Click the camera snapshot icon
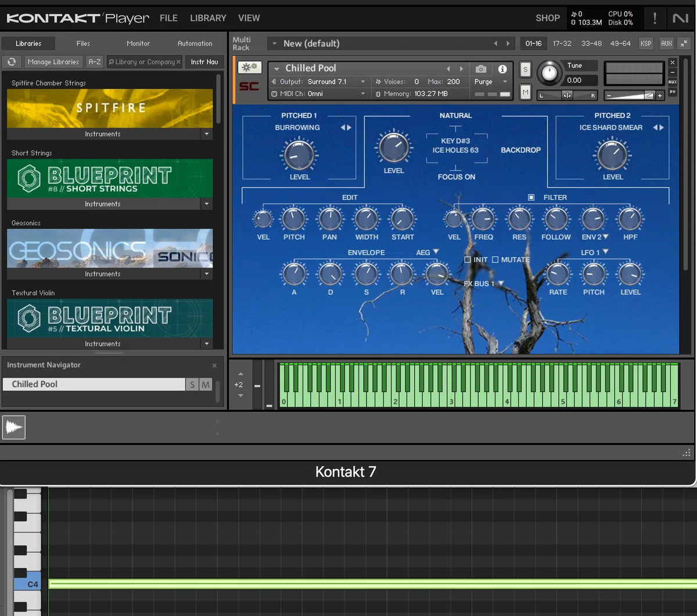 (x=481, y=69)
